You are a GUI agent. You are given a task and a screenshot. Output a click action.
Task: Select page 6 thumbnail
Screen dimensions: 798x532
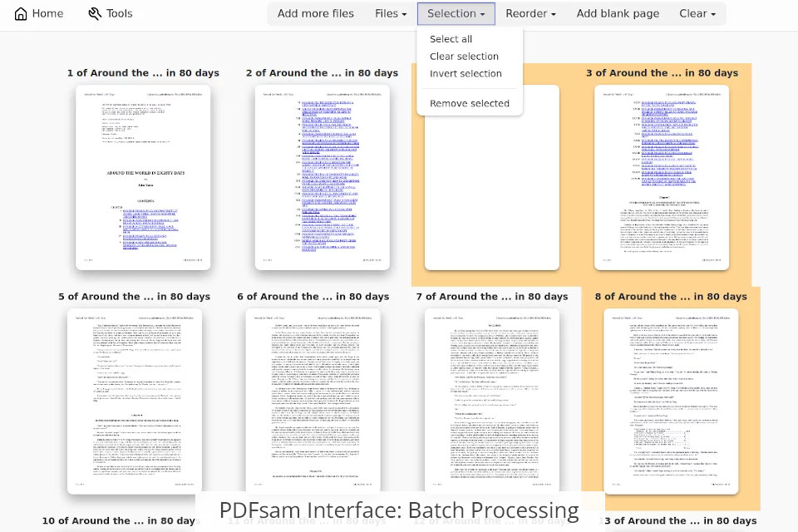click(x=313, y=401)
